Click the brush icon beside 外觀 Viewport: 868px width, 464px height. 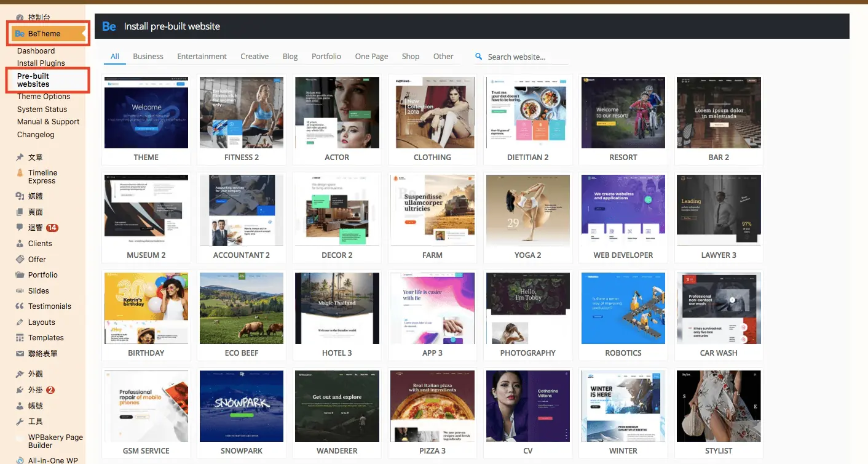coord(20,374)
